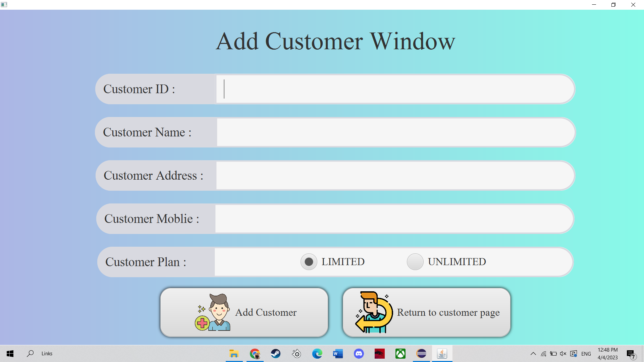Viewport: 644px width, 362px height.
Task: Click the Customer Mobile text field
Action: (x=394, y=219)
